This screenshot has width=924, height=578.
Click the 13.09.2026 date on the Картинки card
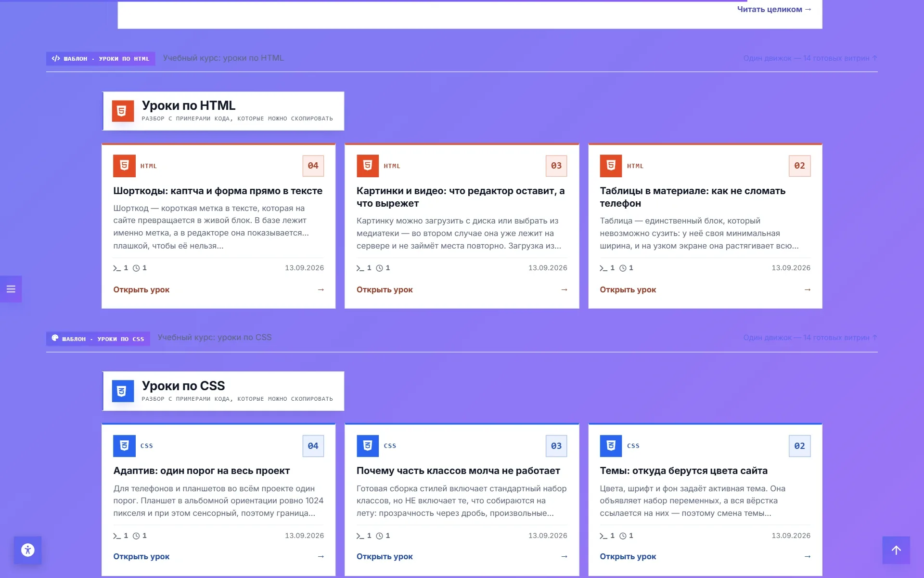(548, 268)
